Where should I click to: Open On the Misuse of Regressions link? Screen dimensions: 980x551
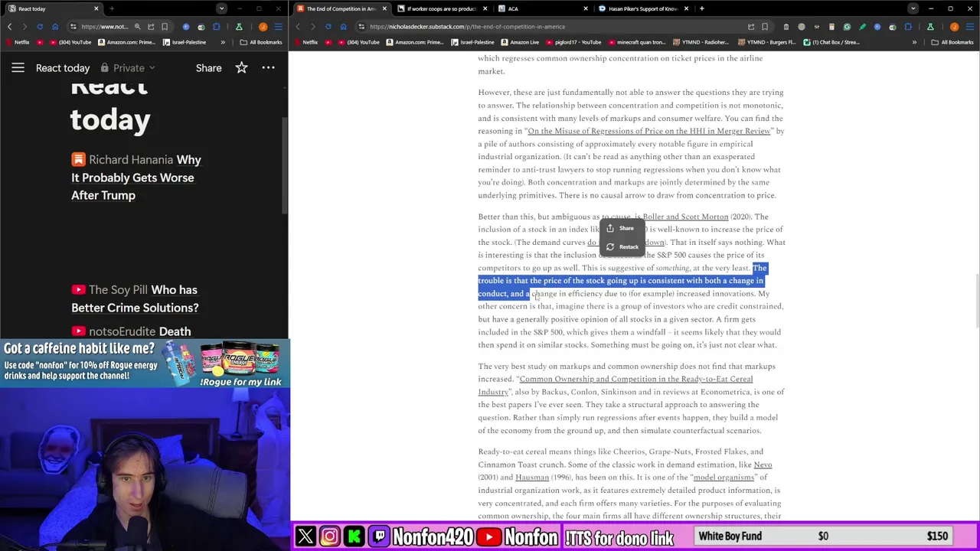(x=648, y=131)
